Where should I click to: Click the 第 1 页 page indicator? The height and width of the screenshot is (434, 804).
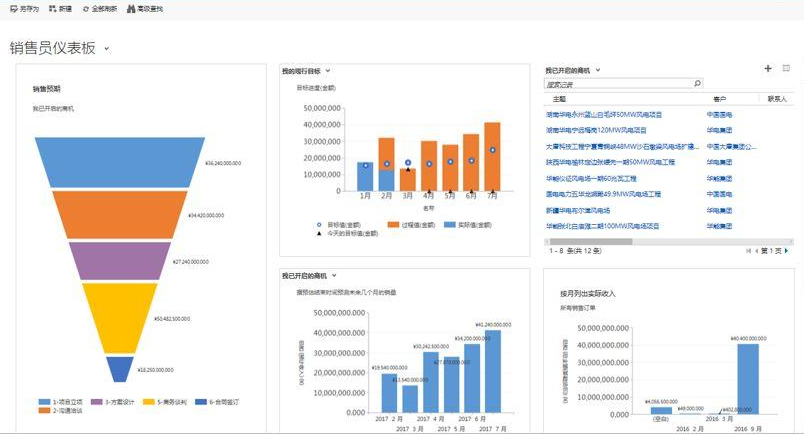point(771,251)
